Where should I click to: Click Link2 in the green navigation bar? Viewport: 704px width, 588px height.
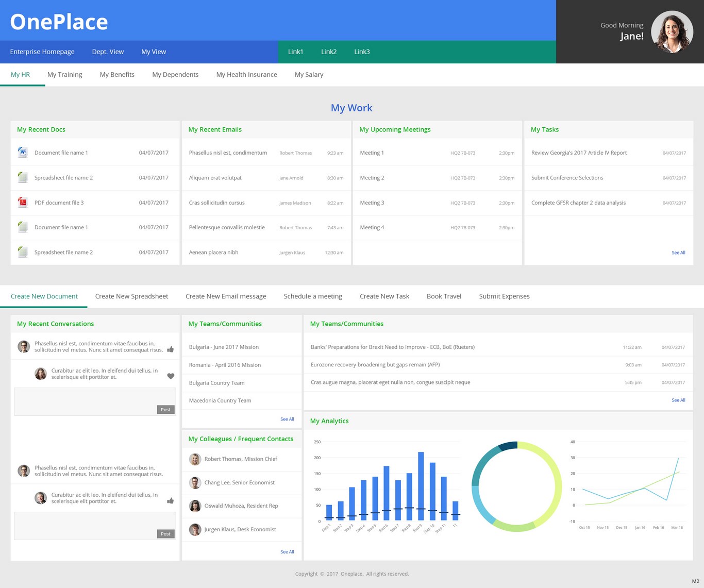(328, 52)
